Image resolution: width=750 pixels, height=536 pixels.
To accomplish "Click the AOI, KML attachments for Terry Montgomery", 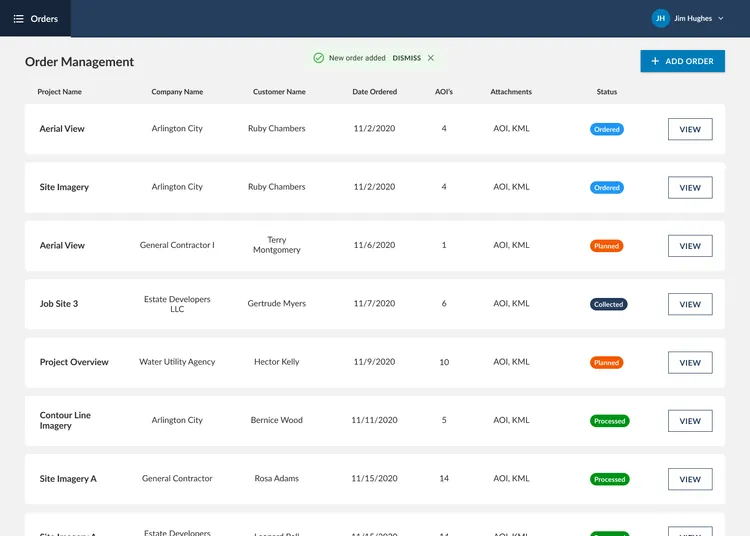I will point(511,245).
